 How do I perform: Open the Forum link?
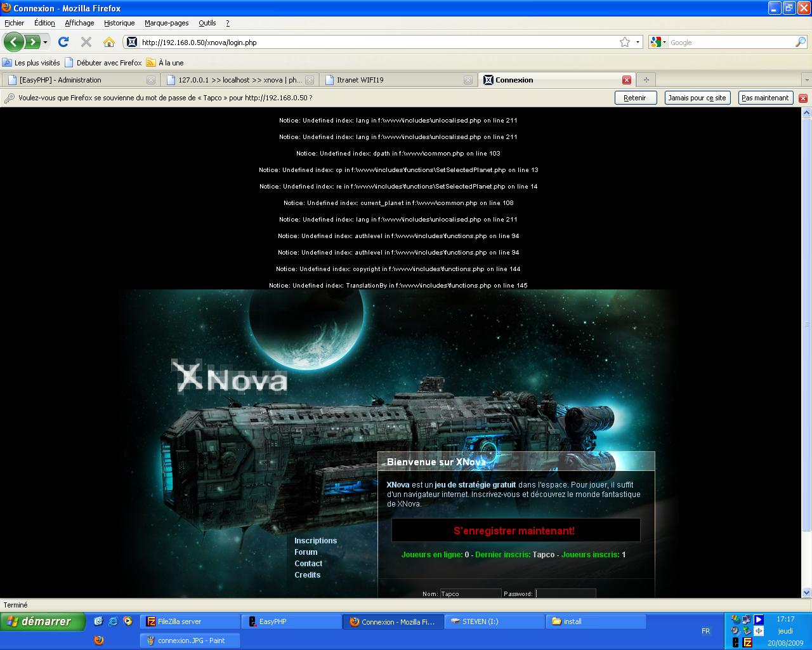pyautogui.click(x=306, y=552)
